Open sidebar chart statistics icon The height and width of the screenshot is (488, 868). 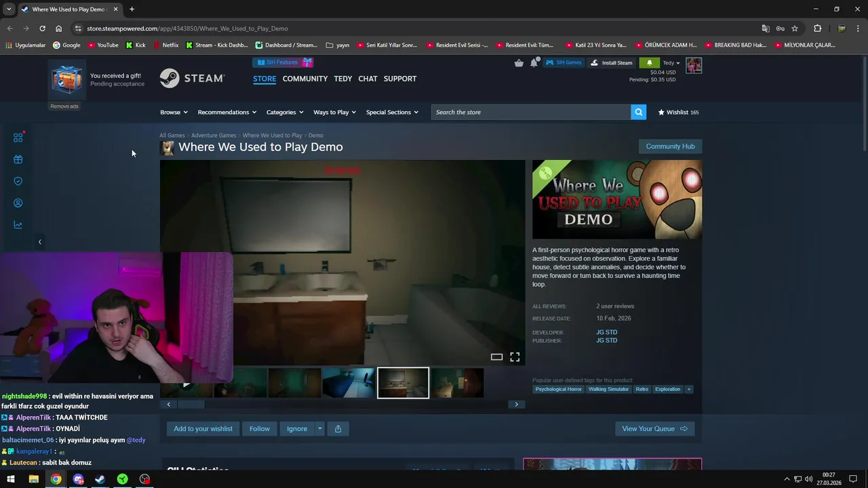pos(18,224)
